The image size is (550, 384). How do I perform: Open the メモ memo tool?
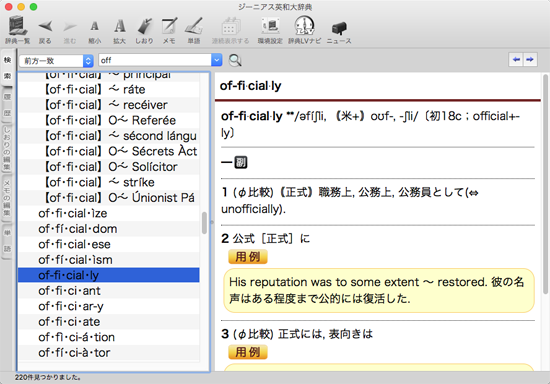169,26
